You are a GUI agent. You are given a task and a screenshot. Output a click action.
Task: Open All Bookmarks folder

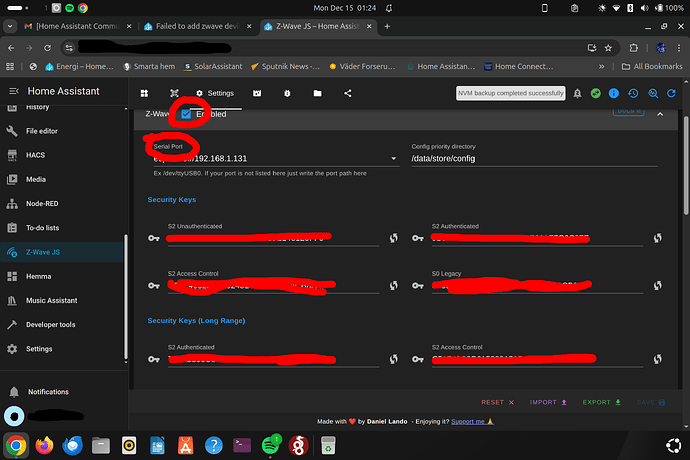pos(652,66)
